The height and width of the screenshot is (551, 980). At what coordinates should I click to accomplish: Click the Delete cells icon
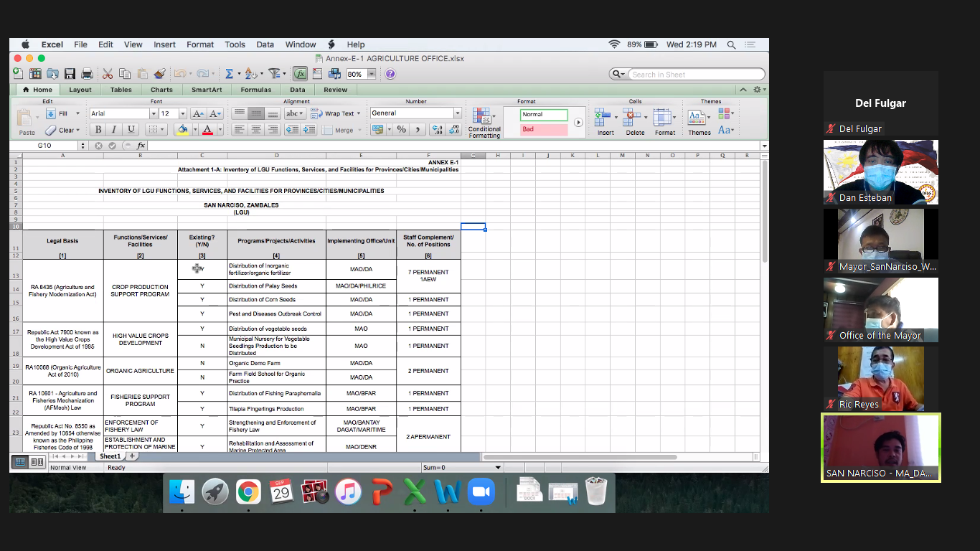(632, 117)
